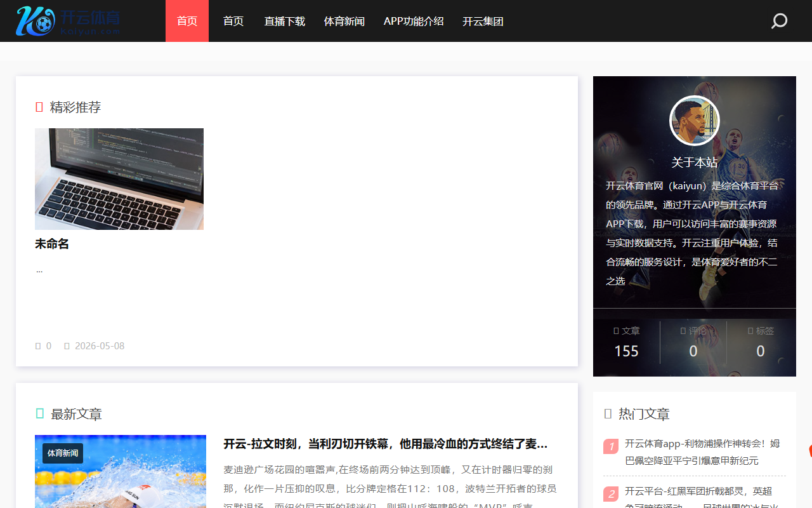Open the search magnifier icon

[779, 21]
